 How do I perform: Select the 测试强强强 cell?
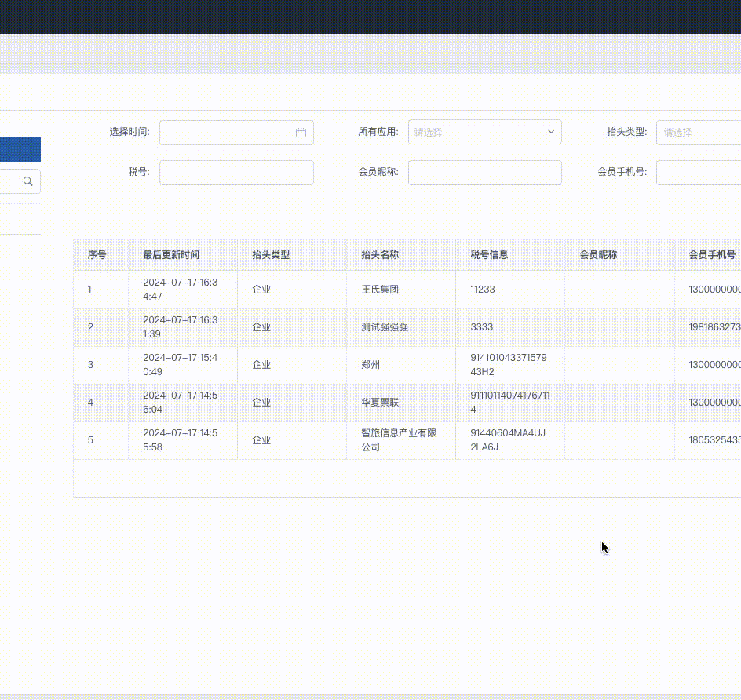tap(385, 327)
